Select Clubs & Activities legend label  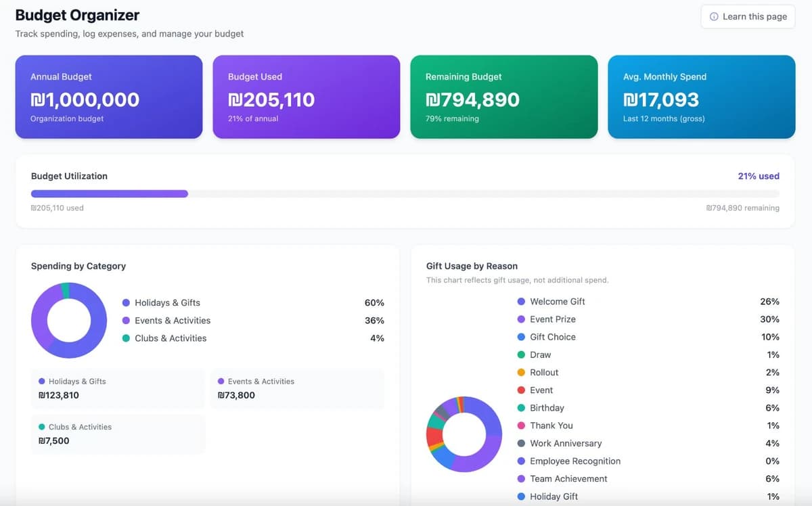[x=171, y=338]
